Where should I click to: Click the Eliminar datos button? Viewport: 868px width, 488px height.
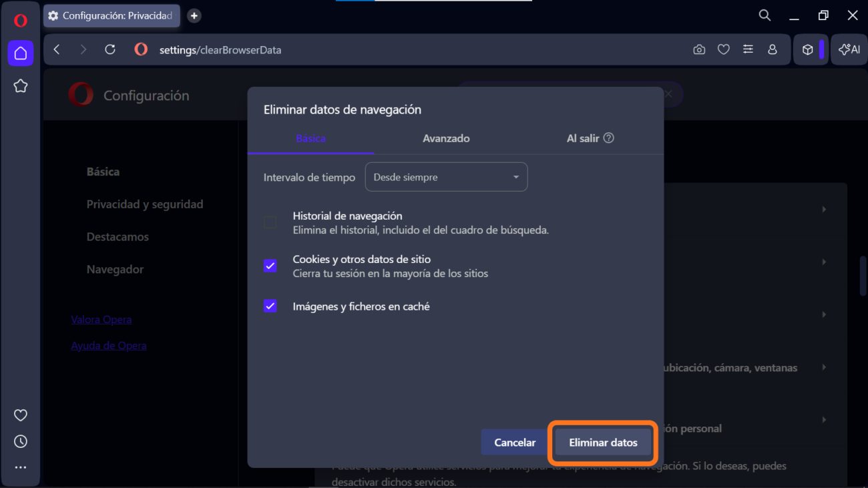(603, 443)
